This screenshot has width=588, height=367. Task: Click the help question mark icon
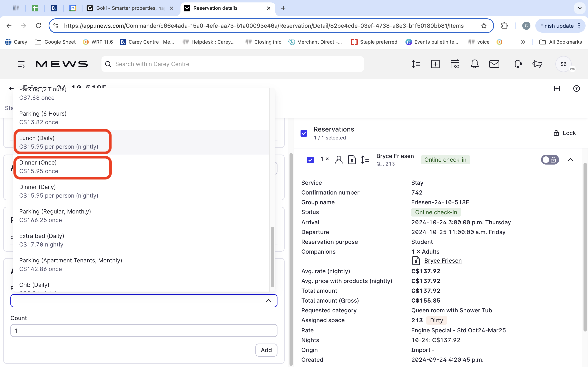click(x=576, y=89)
